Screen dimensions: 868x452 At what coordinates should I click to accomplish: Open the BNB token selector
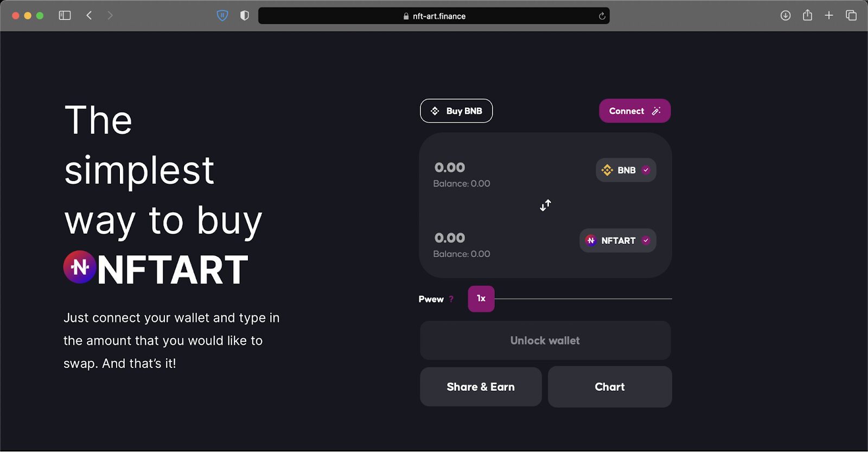click(x=626, y=170)
